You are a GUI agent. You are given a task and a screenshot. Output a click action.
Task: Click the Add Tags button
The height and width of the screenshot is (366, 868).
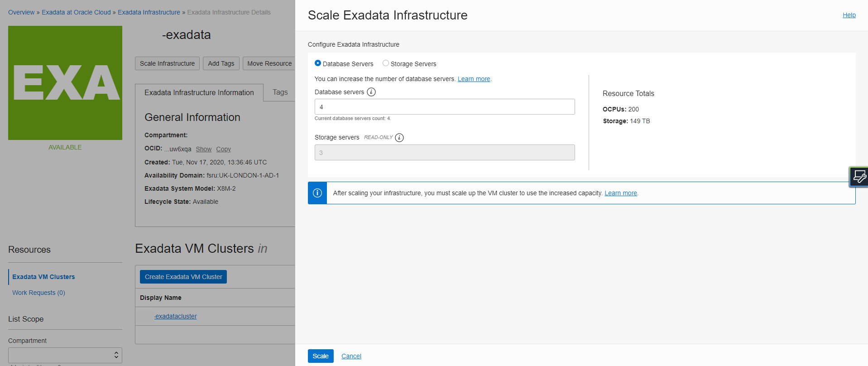pyautogui.click(x=221, y=63)
